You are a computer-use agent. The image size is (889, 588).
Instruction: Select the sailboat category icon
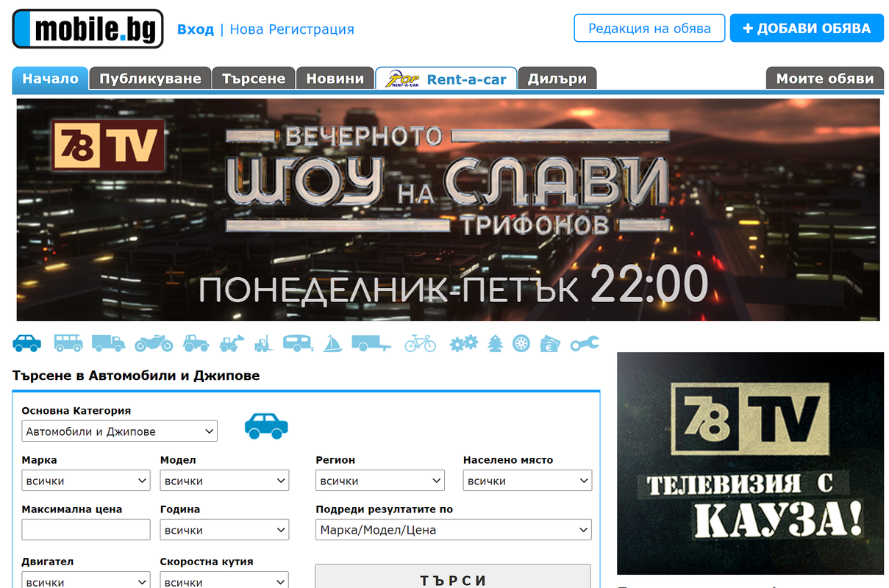(x=332, y=343)
